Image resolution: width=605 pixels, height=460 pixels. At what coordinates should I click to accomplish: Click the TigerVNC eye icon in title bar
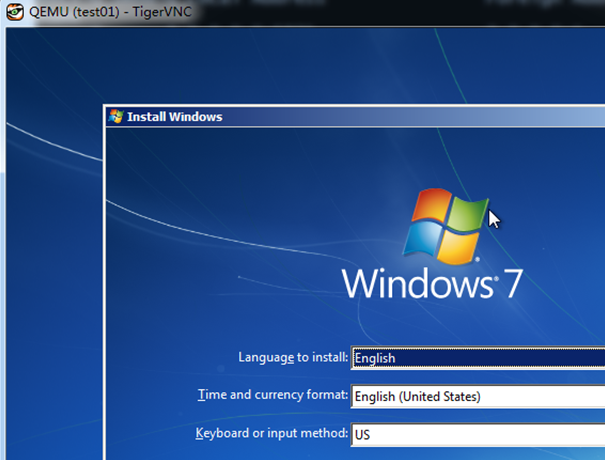coord(15,12)
